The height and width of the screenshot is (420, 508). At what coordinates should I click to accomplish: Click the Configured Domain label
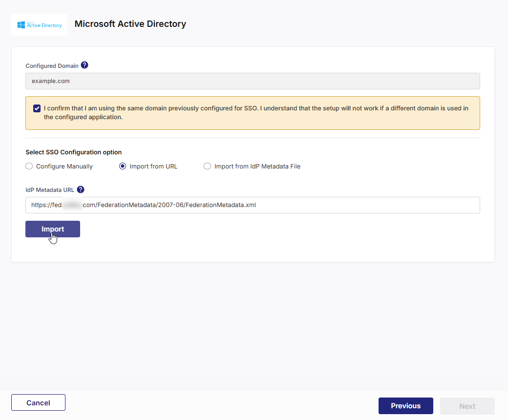(52, 65)
